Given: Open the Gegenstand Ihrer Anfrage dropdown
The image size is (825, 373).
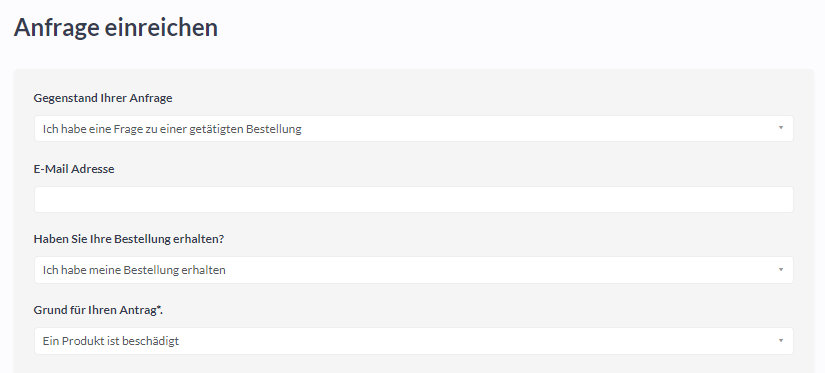Looking at the screenshot, I should [414, 128].
